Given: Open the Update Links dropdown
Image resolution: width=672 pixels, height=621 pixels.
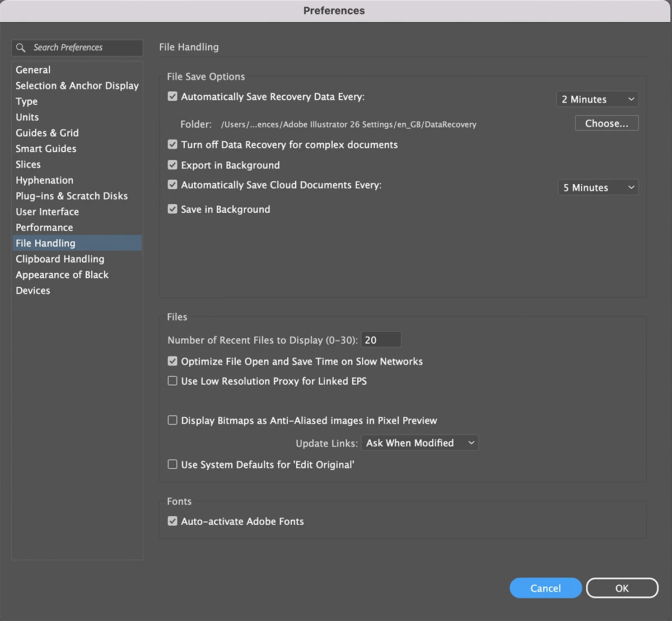Looking at the screenshot, I should tap(420, 443).
